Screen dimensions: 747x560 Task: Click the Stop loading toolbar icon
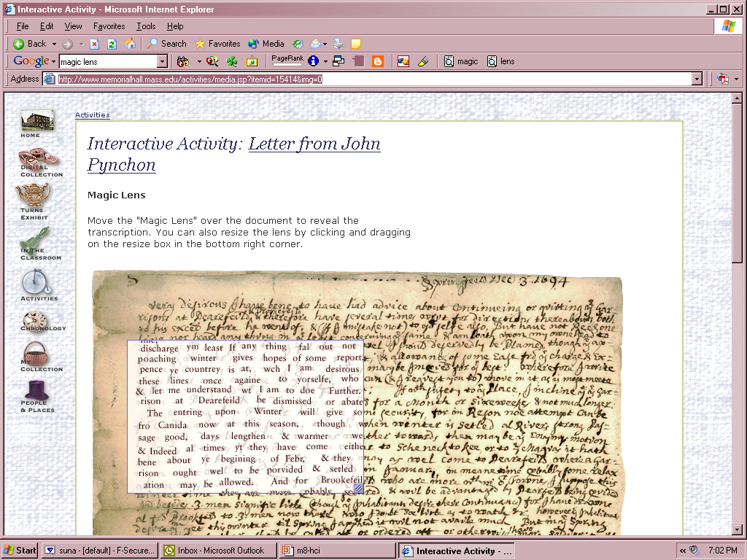(95, 44)
